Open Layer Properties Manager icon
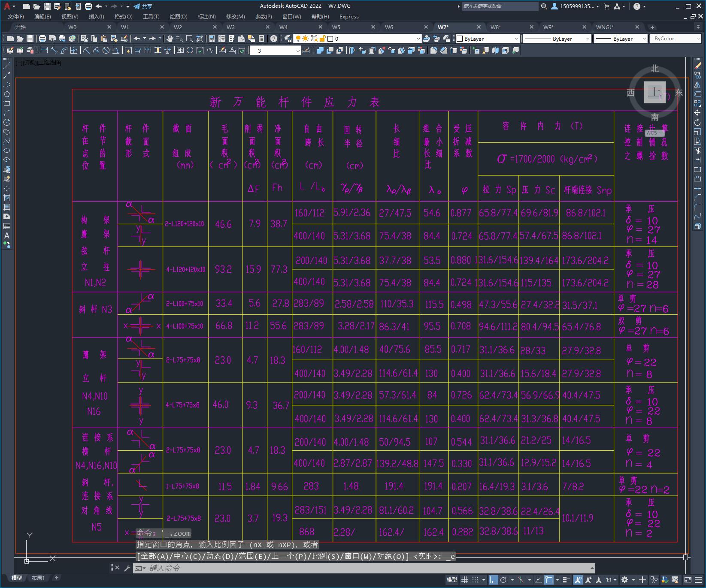The width and height of the screenshot is (706, 588). 288,39
